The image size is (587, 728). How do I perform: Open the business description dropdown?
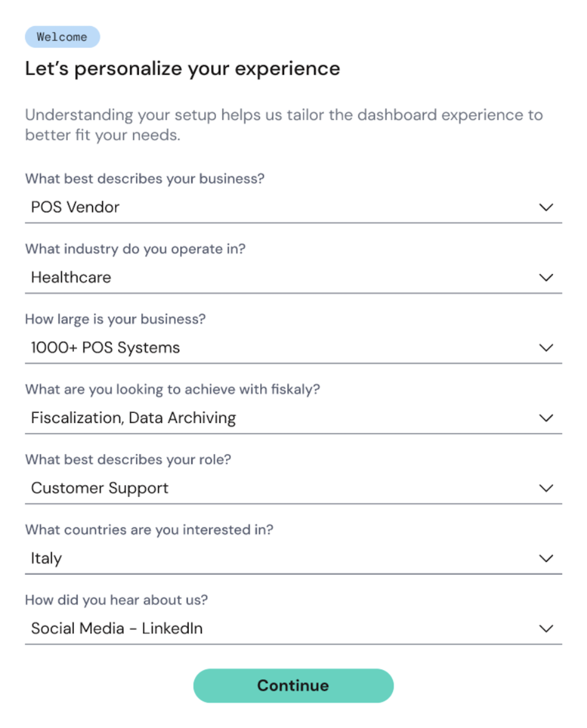293,207
